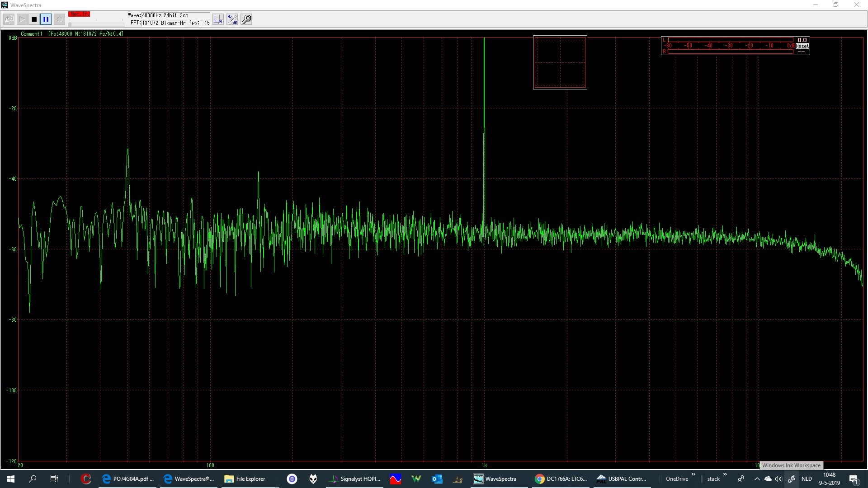Click the open wave file toolbar icon
The image size is (868, 488).
(9, 19)
